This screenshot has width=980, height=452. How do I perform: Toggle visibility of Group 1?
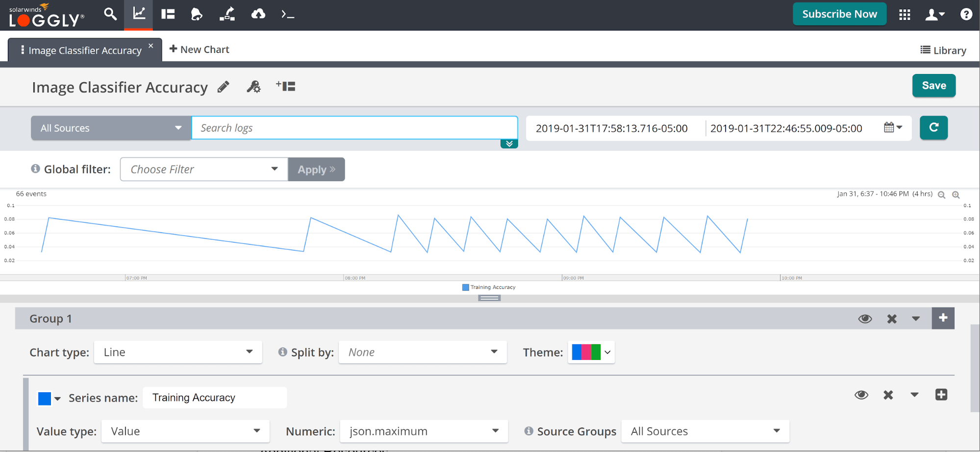coord(865,319)
